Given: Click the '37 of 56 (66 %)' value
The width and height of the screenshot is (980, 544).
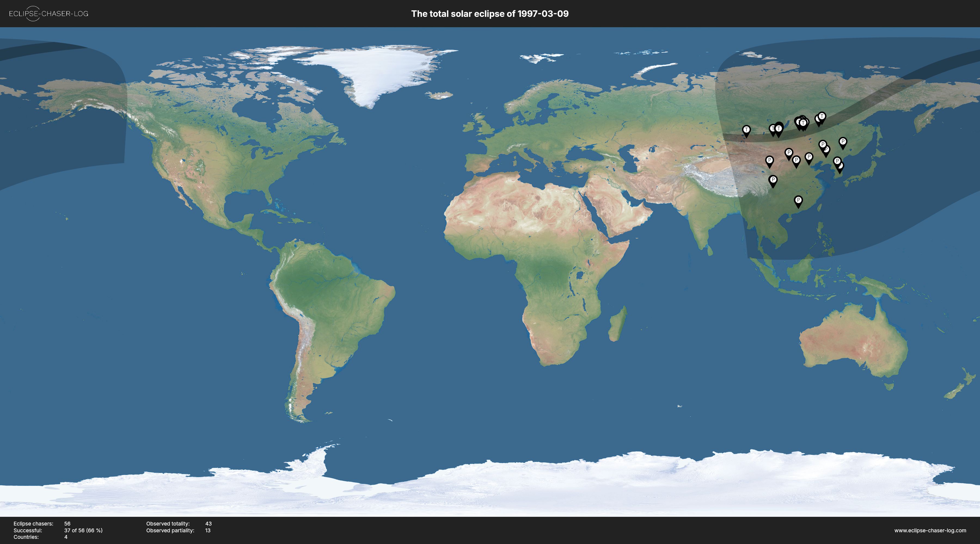Looking at the screenshot, I should point(83,530).
